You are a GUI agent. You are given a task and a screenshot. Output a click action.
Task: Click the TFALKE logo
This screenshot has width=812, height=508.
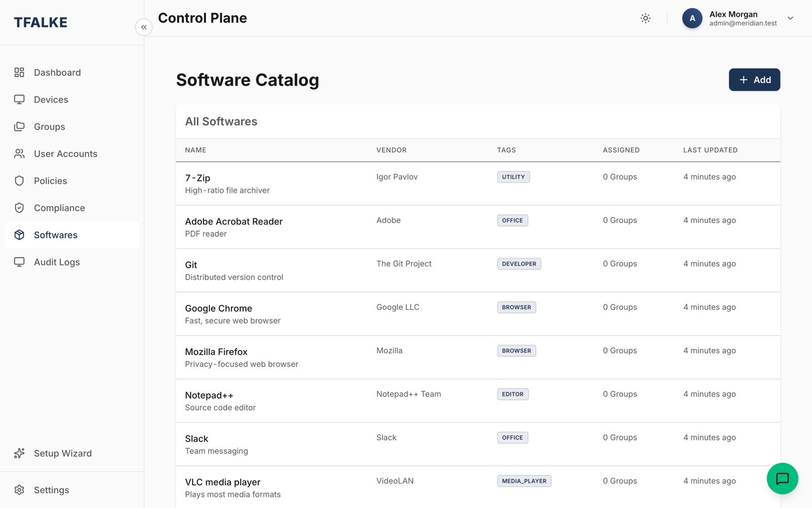[x=41, y=22]
